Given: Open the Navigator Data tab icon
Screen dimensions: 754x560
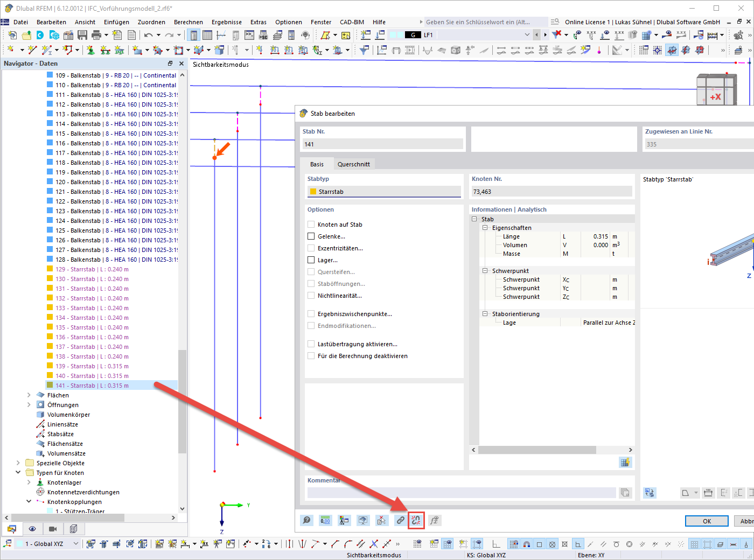Looking at the screenshot, I should coord(12,529).
